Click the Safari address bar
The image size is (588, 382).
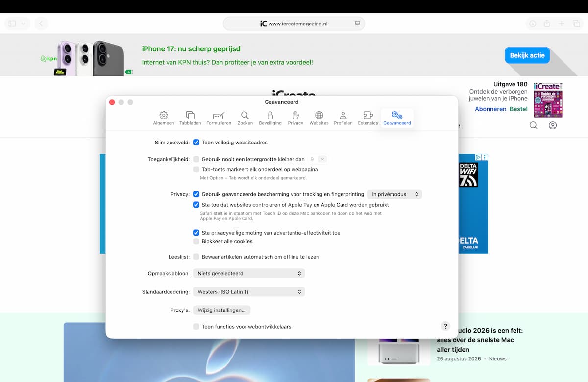[294, 24]
